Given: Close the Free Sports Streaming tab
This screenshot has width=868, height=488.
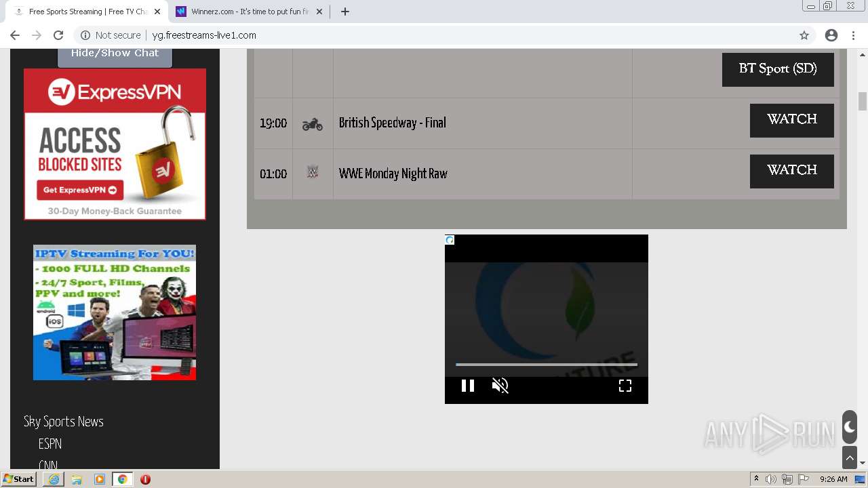Looking at the screenshot, I should 157,12.
